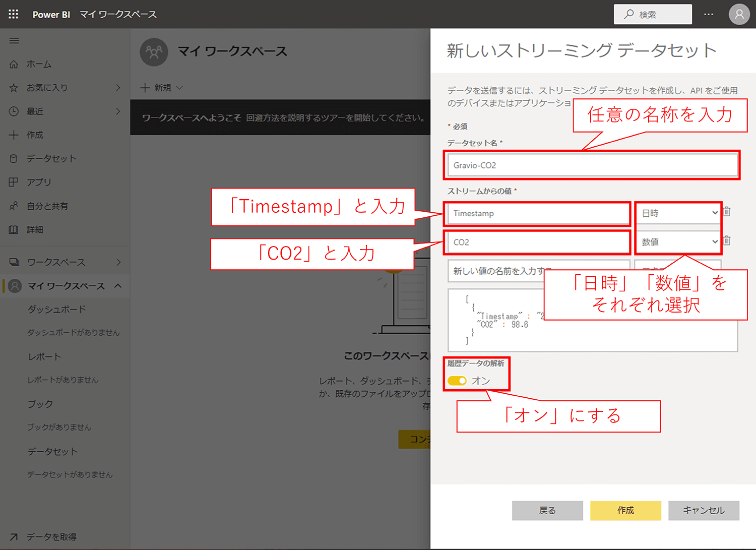Click the Shared with me icon
Viewport: 756px width, 550px height.
coord(14,206)
